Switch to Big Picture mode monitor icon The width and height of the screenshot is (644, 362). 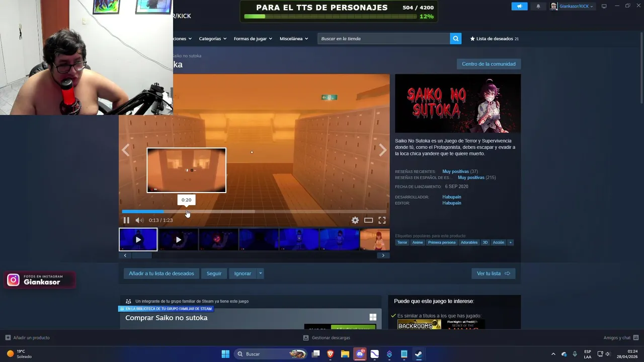pyautogui.click(x=604, y=6)
